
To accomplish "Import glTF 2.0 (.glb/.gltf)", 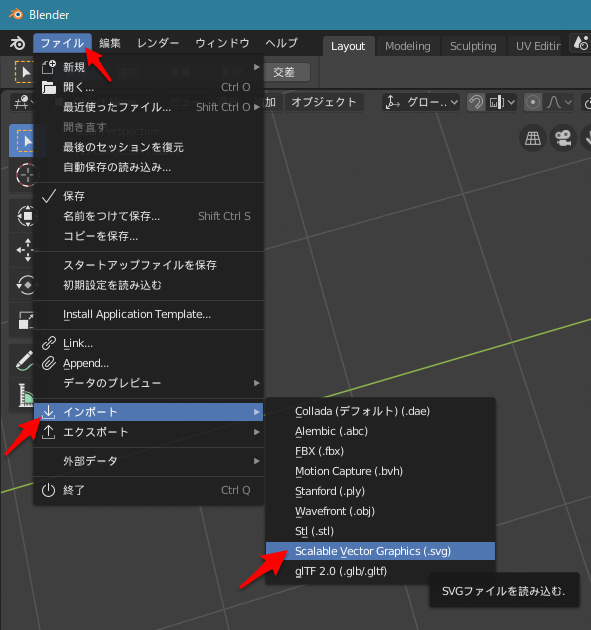I will coord(380,571).
